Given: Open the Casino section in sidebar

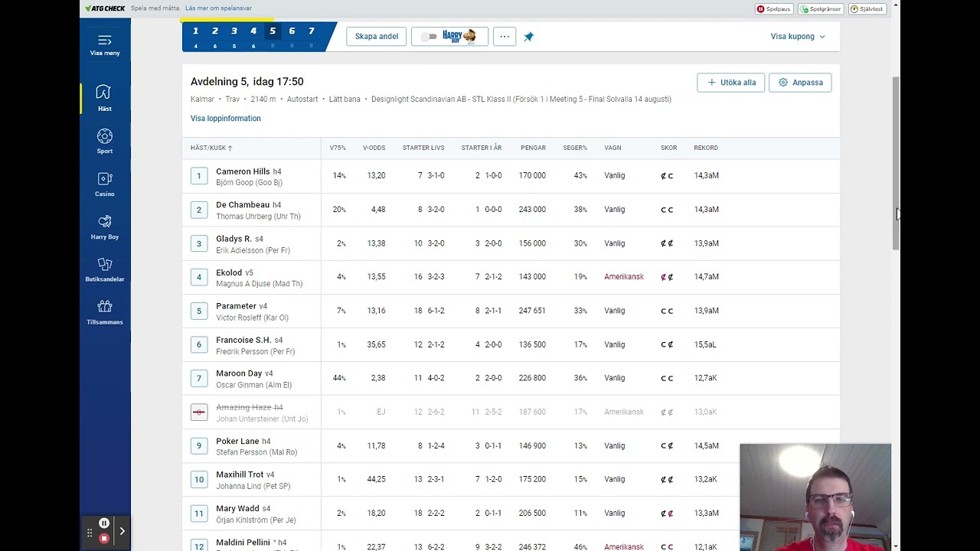Looking at the screenshot, I should [x=105, y=184].
